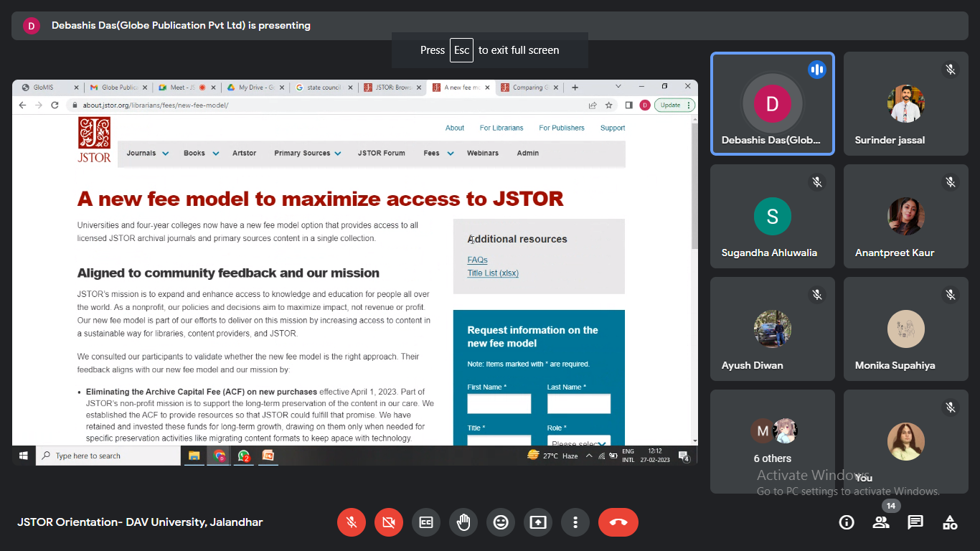Open the meeting details info icon
The image size is (980, 551).
847,522
